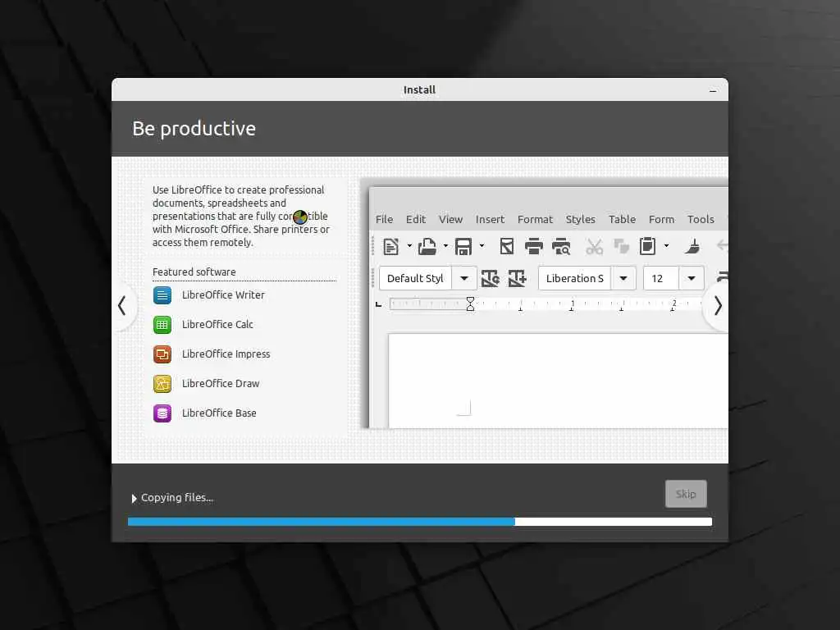Click the Open folder icon in Writer toolbar
Image resolution: width=840 pixels, height=630 pixels.
pos(427,246)
